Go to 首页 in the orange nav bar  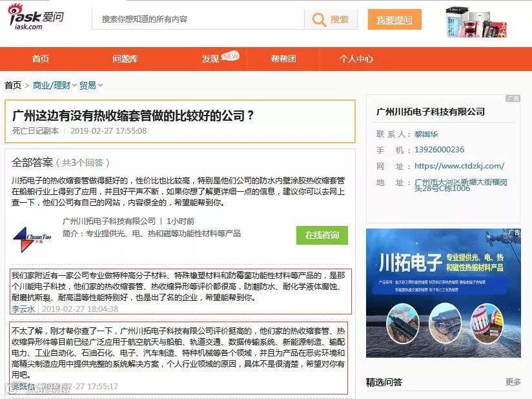point(41,59)
